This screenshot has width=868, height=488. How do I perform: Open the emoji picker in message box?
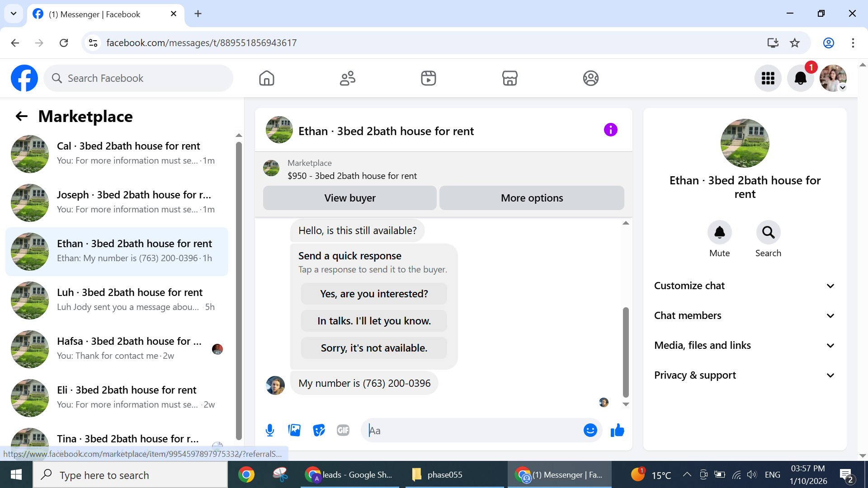[x=590, y=430]
